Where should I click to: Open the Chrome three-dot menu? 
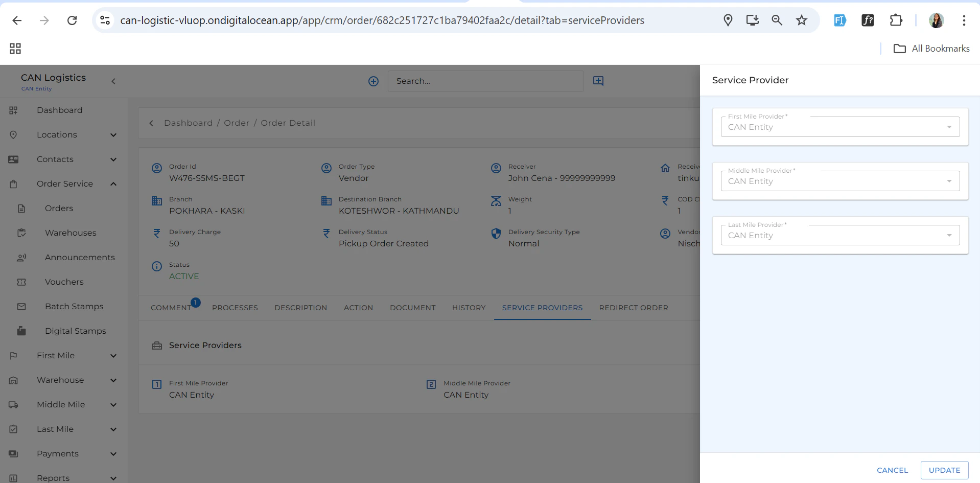pos(964,20)
